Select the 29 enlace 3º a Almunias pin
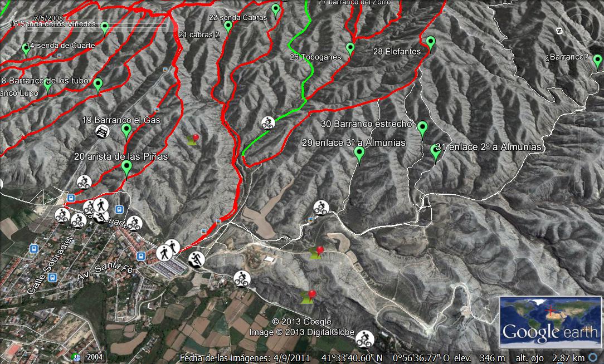 coord(359,155)
